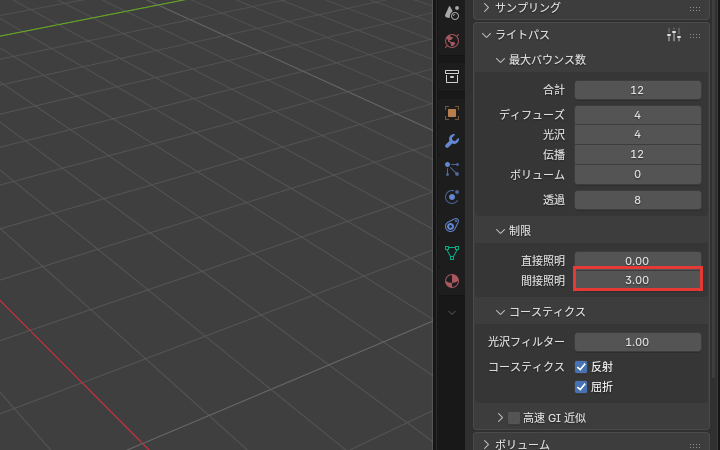Click the サンプリング panel drag-handle dots
This screenshot has height=450, width=720.
[695, 8]
